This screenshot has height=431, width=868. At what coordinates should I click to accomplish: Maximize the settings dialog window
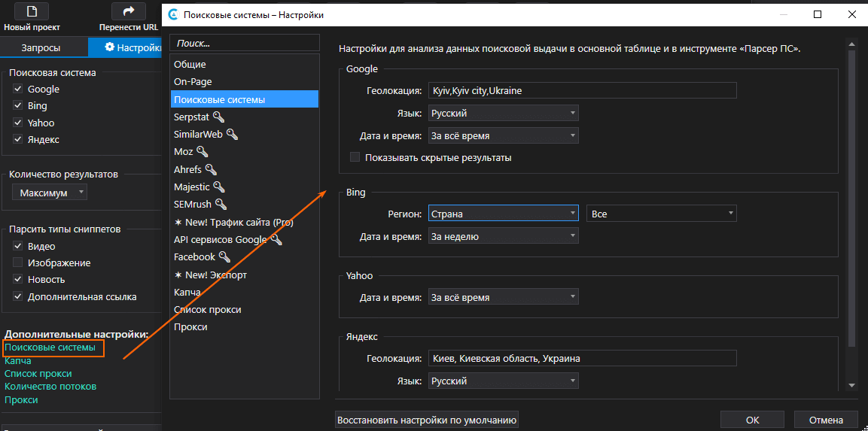[818, 14]
